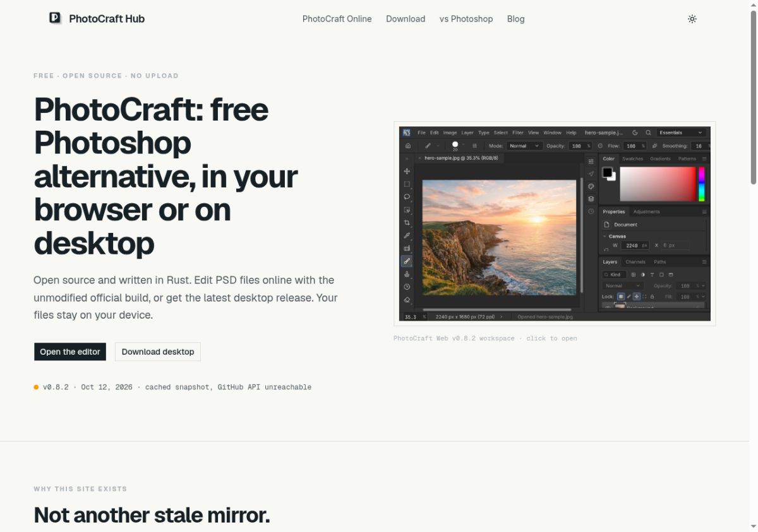Viewport: 758px width, 532px height.
Task: Click the rainbow hue slider strip
Action: point(702,184)
